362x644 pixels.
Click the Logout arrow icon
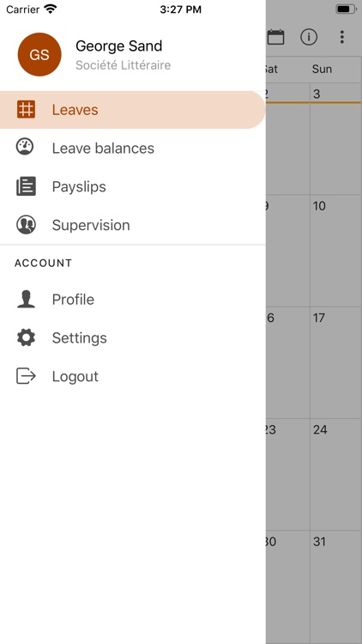click(x=26, y=376)
